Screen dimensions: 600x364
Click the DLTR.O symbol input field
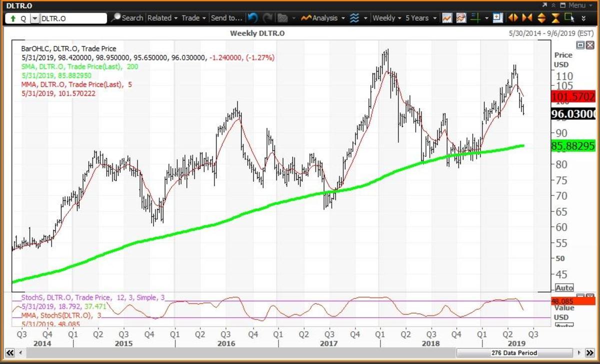point(73,18)
